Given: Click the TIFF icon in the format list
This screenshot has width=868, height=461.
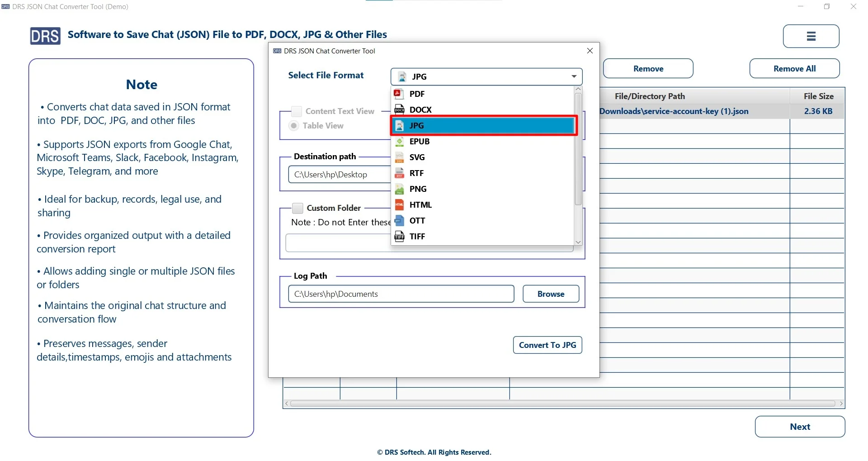Looking at the screenshot, I should pos(399,237).
